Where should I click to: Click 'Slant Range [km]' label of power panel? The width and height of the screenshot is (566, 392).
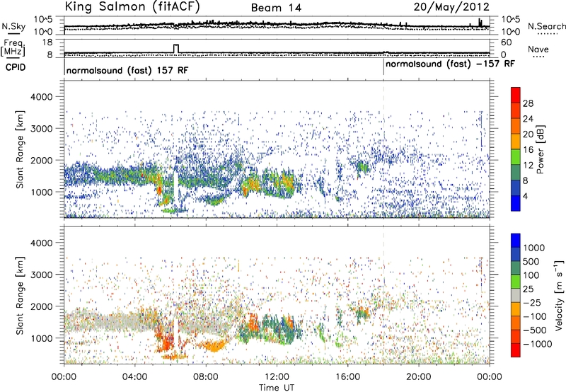[20, 149]
